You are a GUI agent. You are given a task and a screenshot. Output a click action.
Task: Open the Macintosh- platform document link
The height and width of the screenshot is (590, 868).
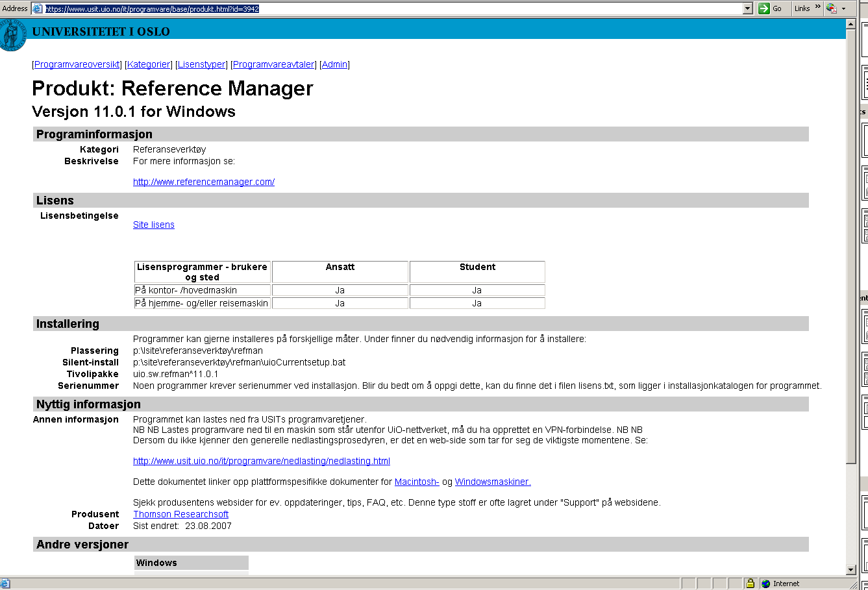pyautogui.click(x=417, y=482)
